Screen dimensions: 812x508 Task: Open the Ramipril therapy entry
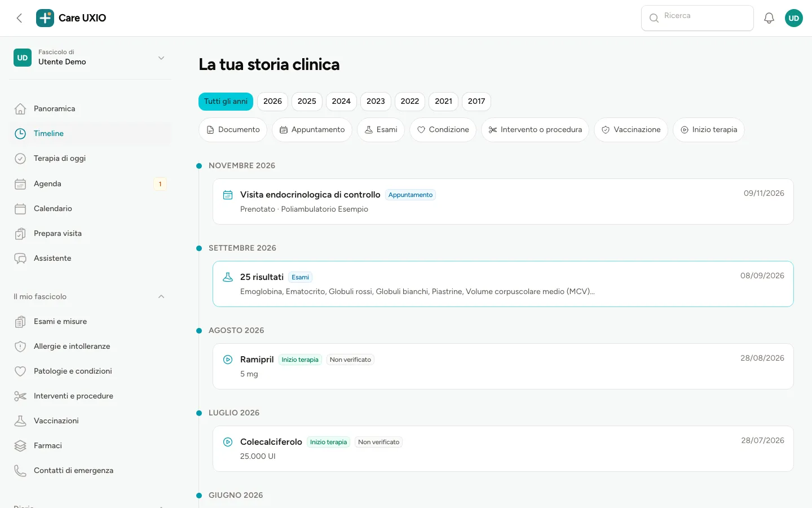point(503,366)
